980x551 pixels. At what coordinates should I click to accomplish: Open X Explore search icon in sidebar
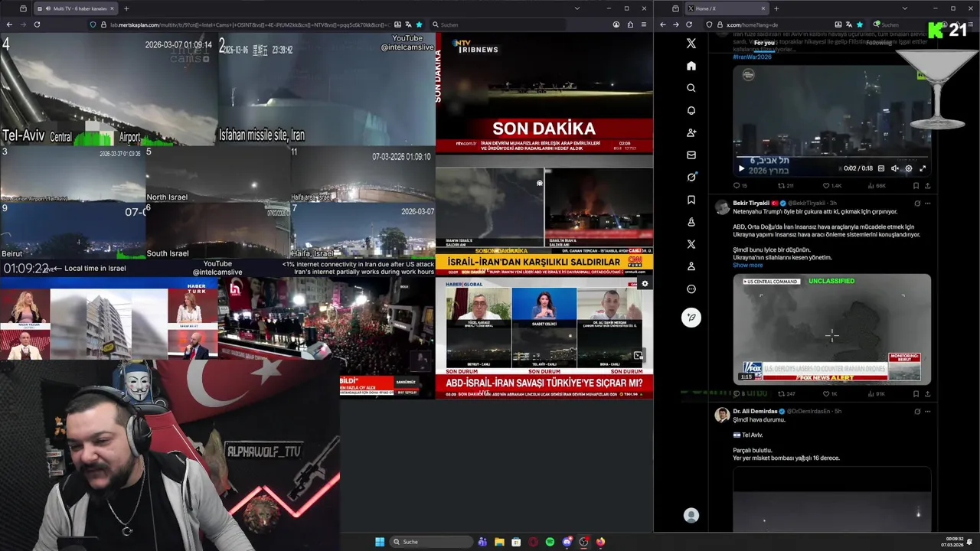click(691, 88)
